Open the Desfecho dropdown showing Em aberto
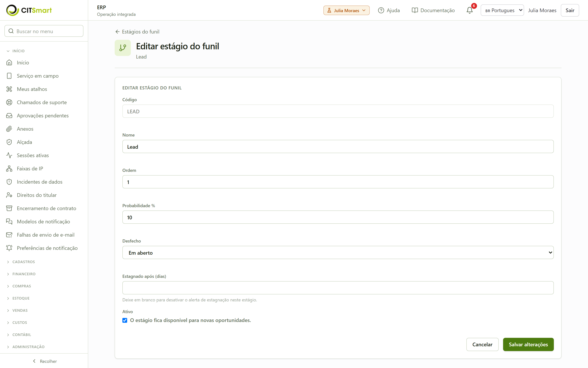The height and width of the screenshot is (368, 588). point(338,253)
